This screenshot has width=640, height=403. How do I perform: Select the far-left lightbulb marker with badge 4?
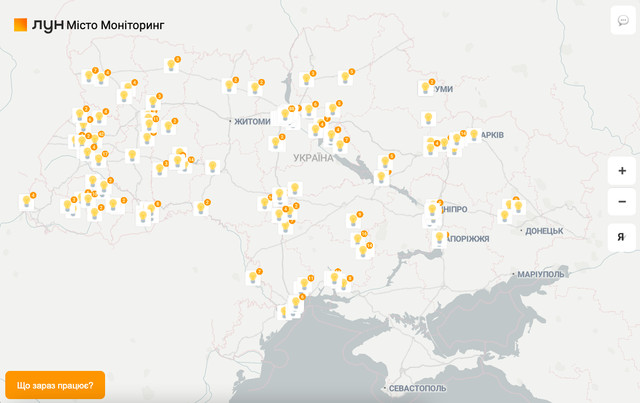click(27, 202)
